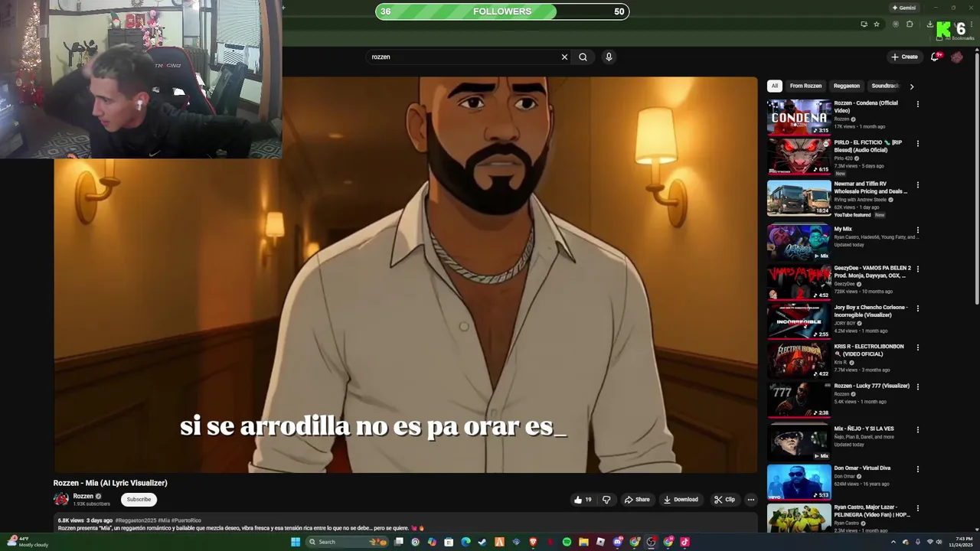Click the install/cast screen icon in address bar
Viewport: 980px width, 551px height.
click(864, 24)
